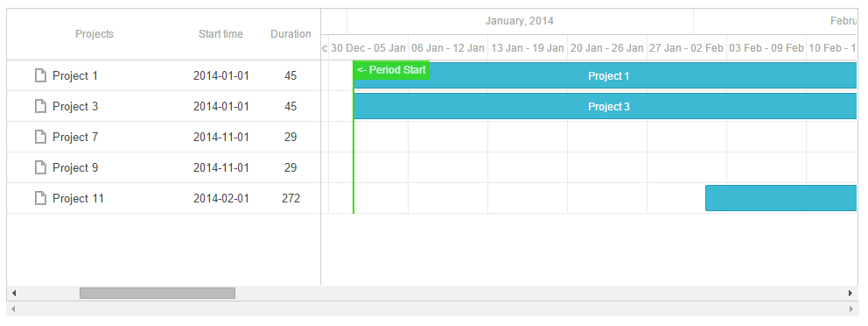Click the file icon beside Project 7

click(x=40, y=137)
